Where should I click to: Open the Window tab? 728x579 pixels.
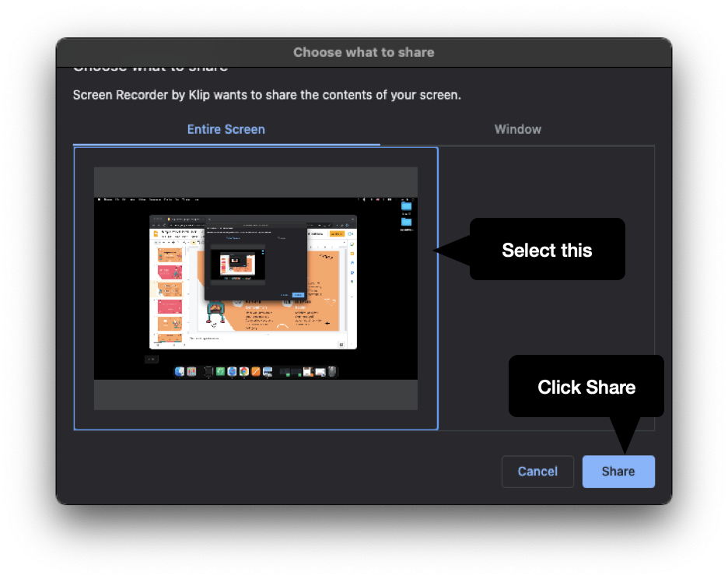(518, 129)
